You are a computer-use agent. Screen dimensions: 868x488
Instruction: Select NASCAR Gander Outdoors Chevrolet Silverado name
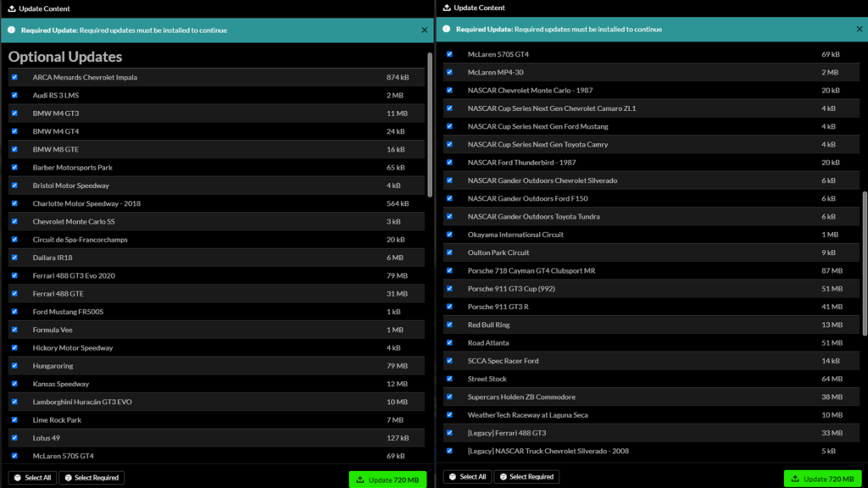[x=542, y=180]
